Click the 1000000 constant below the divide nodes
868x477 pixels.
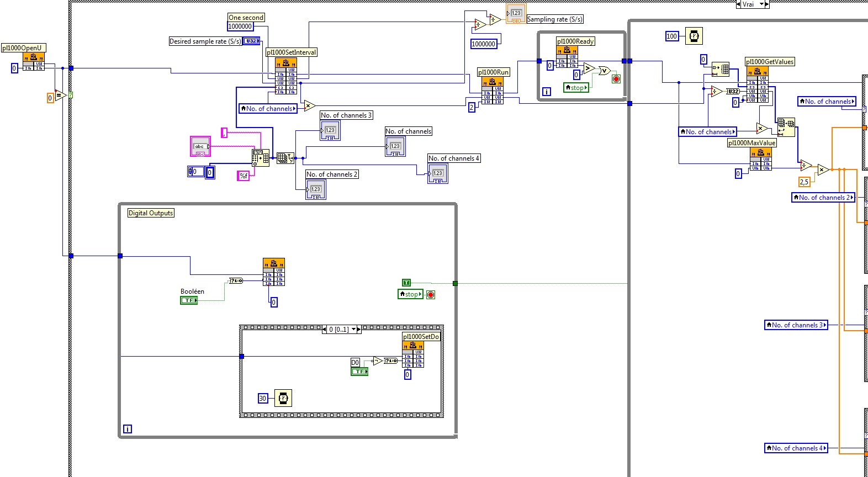tap(484, 44)
